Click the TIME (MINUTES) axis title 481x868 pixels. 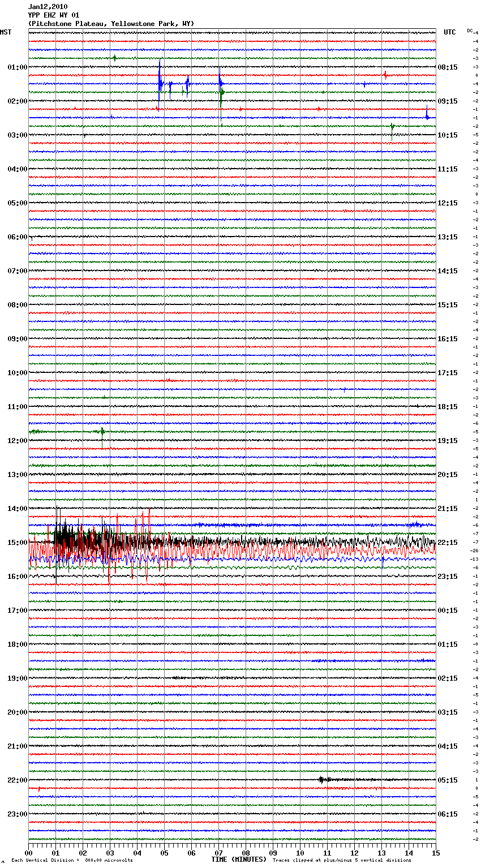(239, 860)
